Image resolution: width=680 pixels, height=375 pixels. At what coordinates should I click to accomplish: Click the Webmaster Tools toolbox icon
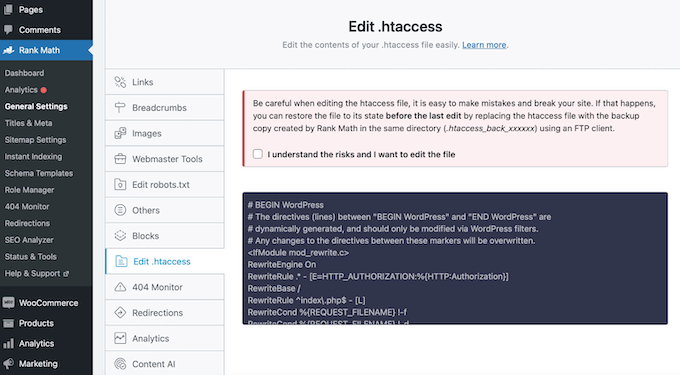coord(120,159)
